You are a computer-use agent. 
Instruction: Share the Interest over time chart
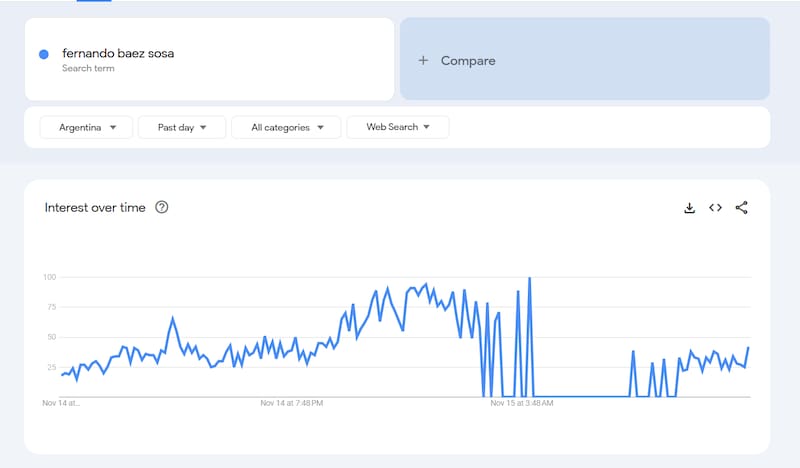coord(741,208)
